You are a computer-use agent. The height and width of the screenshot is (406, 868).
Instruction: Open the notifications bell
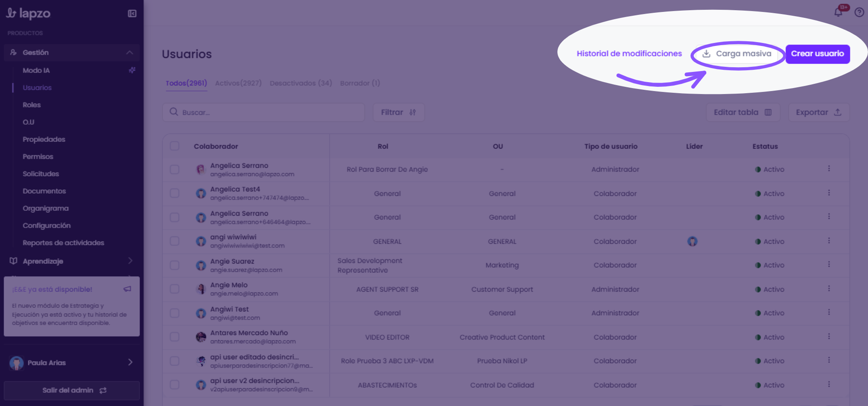(838, 12)
